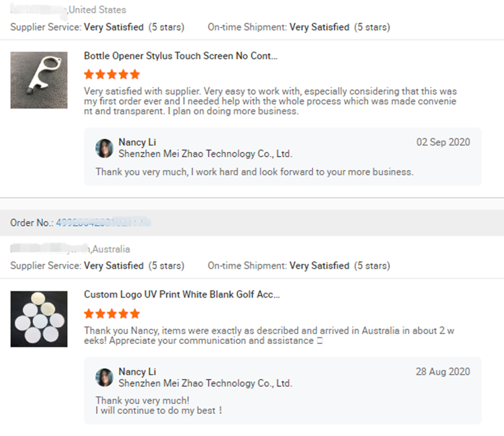
Task: Click the Bottle Opener Stylus Touch Screen title
Action: [x=181, y=56]
